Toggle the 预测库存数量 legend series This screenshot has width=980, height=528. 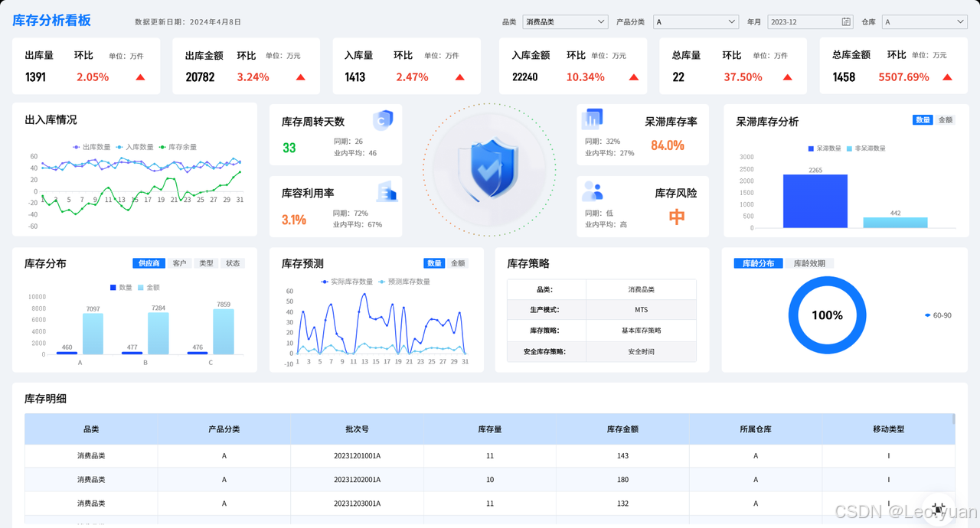pos(404,282)
